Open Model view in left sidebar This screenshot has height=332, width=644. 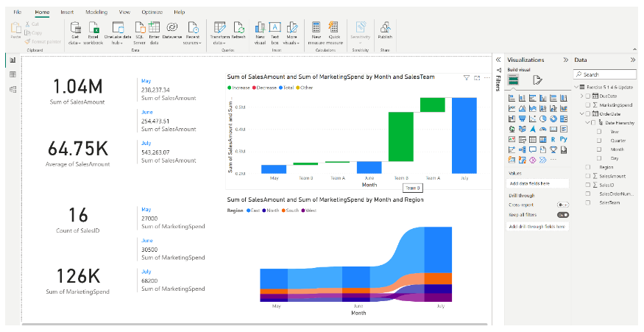(x=13, y=89)
